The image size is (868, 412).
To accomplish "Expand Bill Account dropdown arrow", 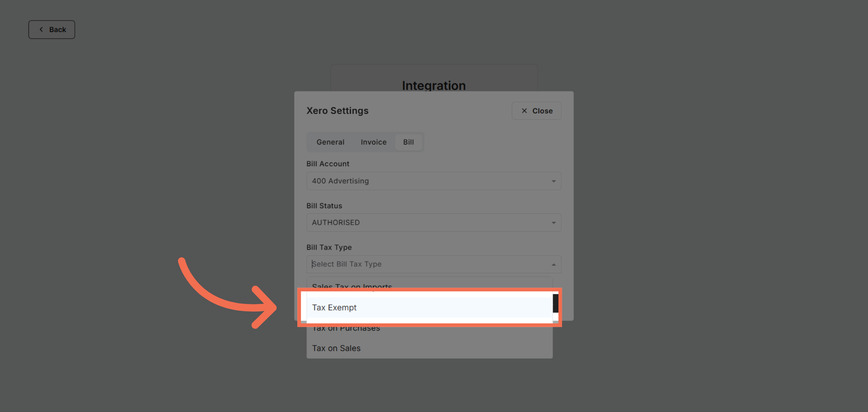I will (x=553, y=181).
